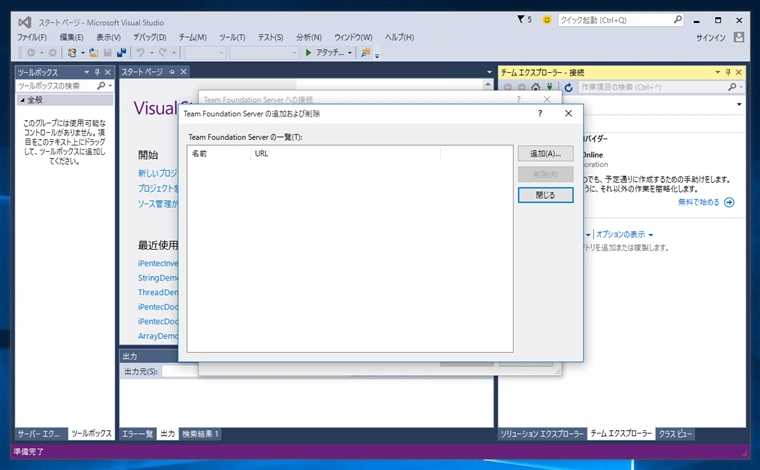
Task: Open the 分析(N) menu
Action: [309, 37]
